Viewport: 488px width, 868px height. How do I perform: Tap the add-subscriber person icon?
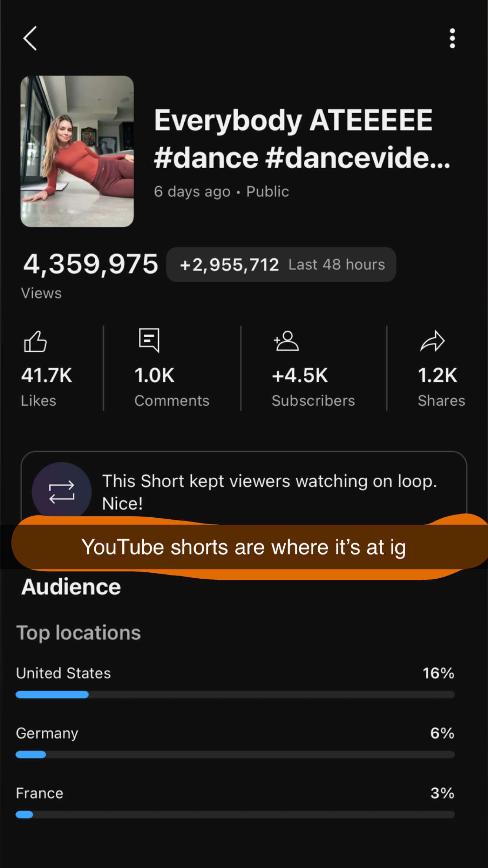[286, 341]
